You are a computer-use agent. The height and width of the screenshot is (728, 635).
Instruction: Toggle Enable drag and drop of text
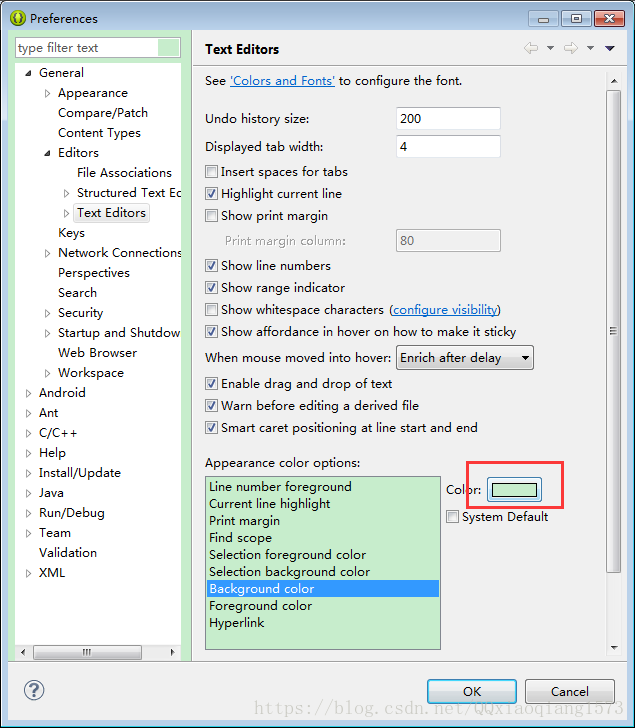point(211,384)
